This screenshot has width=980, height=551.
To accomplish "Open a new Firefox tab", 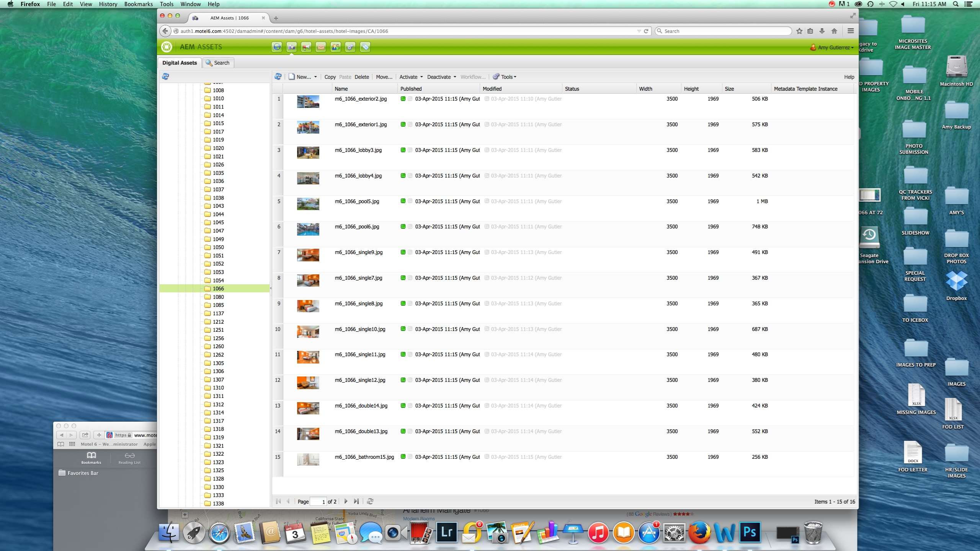I will point(276,18).
